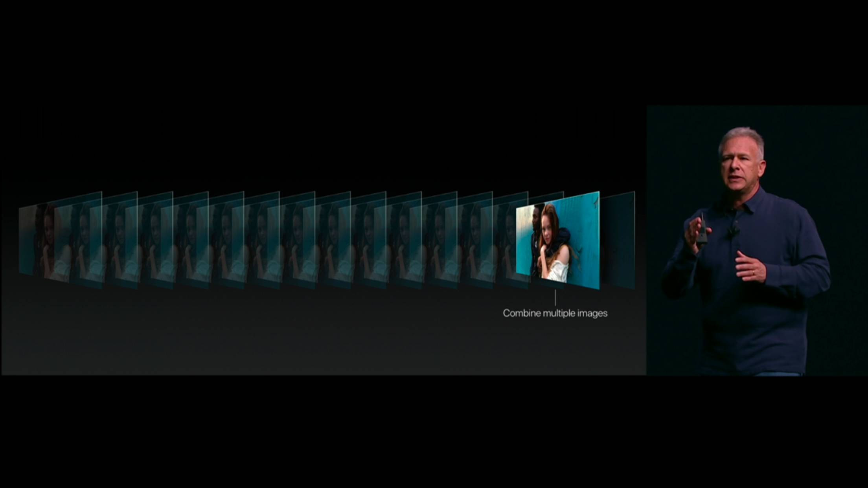Click the dark frame right of combined photo
The height and width of the screenshot is (488, 868).
[618, 240]
